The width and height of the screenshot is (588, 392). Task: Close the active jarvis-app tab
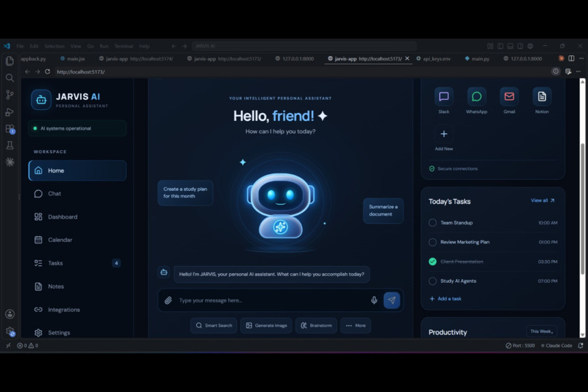click(407, 58)
